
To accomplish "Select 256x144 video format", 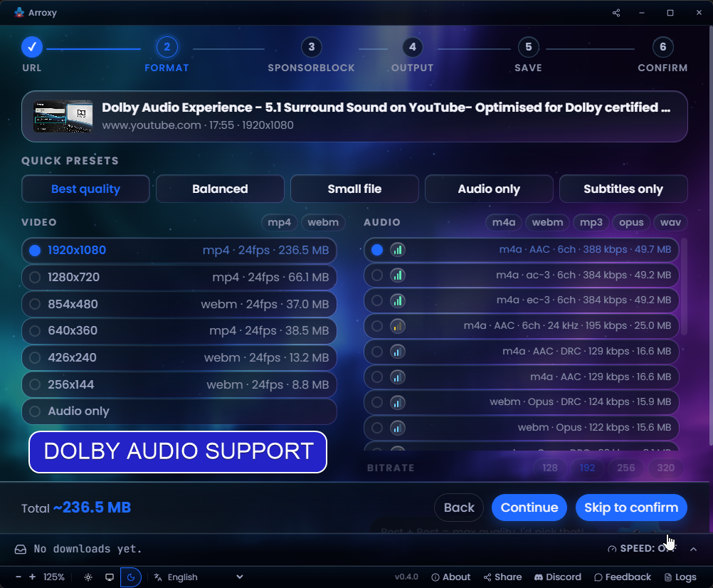I will (179, 384).
